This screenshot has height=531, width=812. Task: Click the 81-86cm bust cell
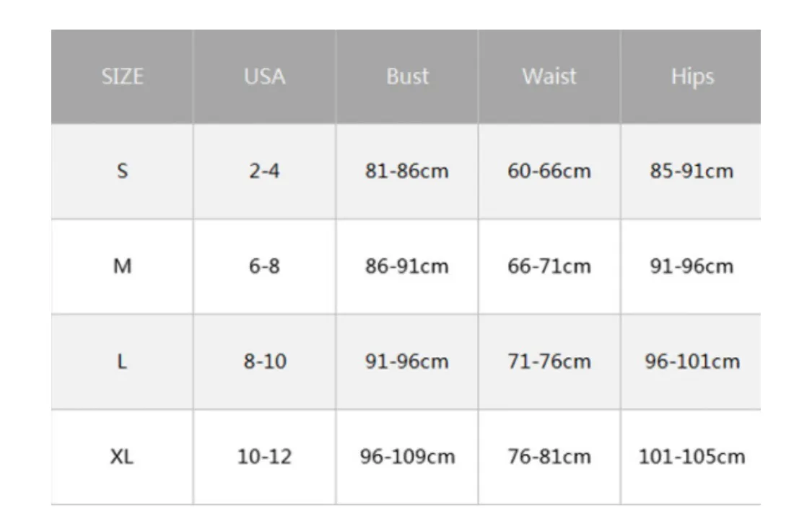tap(407, 172)
